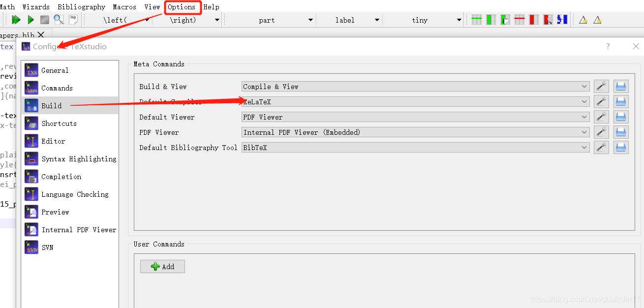Open the Macros menu

point(124,7)
